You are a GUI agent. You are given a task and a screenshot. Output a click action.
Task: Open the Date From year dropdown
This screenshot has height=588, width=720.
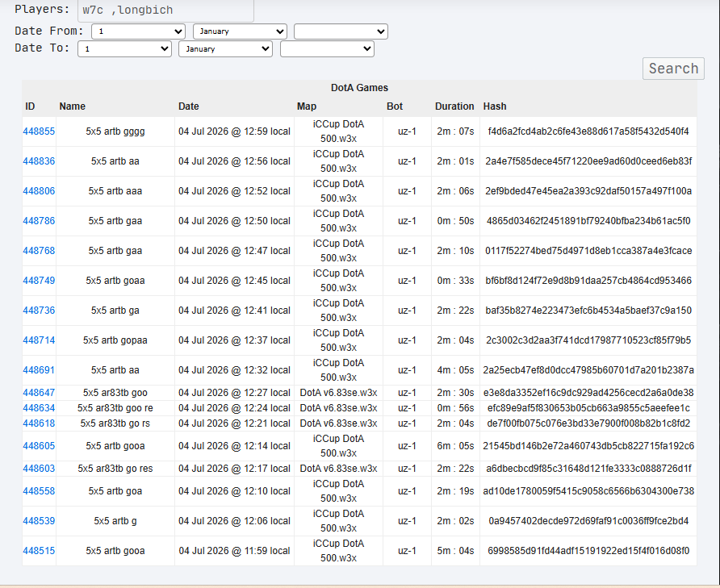(341, 31)
